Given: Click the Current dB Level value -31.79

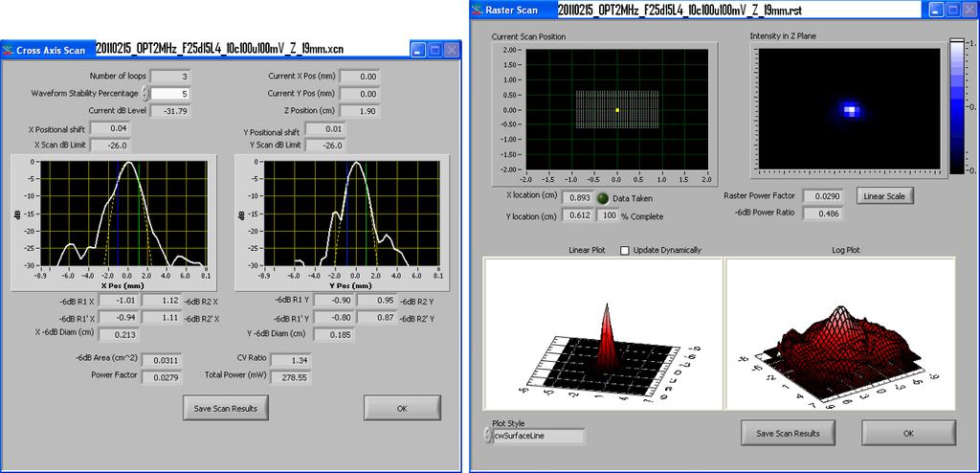Looking at the screenshot, I should coord(170,111).
